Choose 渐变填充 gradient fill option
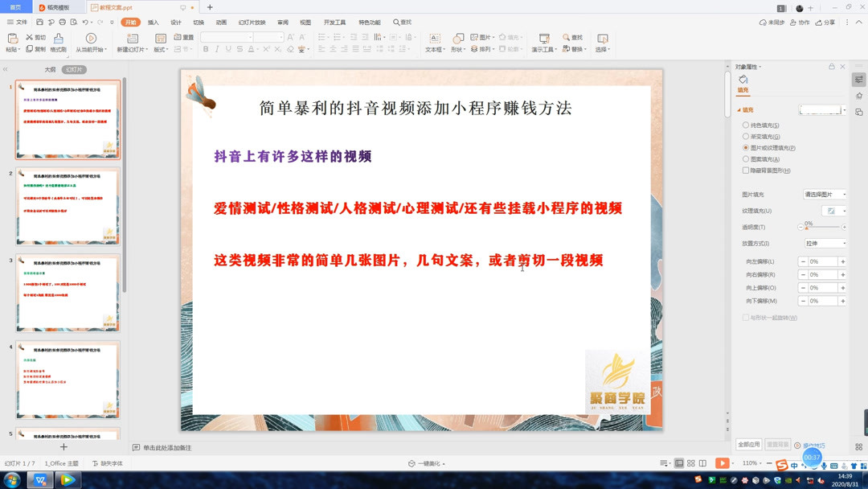The width and height of the screenshot is (868, 489). (x=745, y=136)
